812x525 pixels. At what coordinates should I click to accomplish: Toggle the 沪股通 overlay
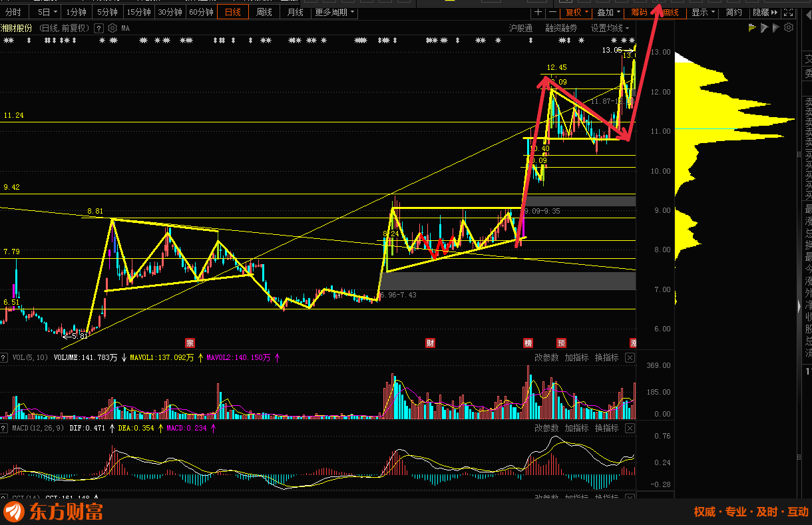coord(520,28)
